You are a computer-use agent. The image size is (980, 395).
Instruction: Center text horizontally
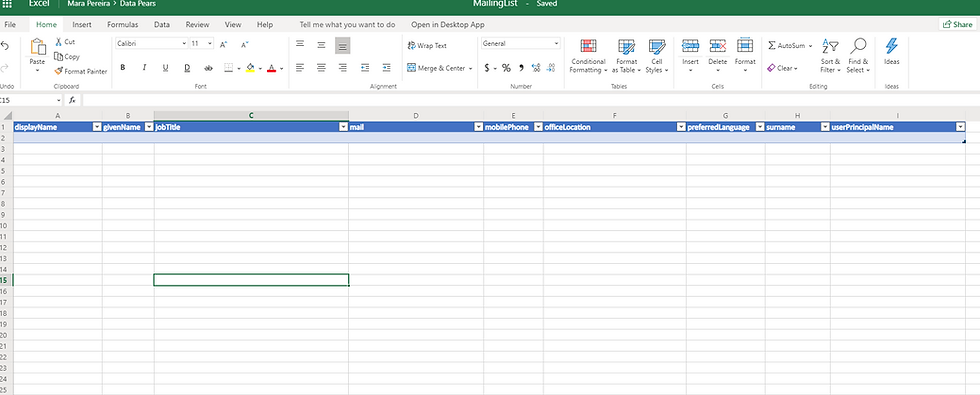[x=321, y=68]
